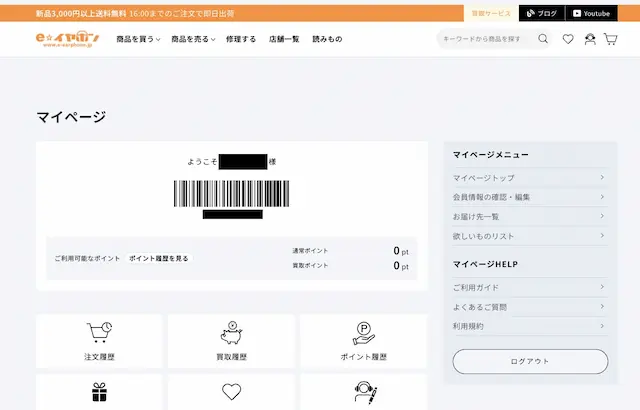
Task: Open 会員情報の確認・編集 sidebar entry
Action: (x=529, y=197)
